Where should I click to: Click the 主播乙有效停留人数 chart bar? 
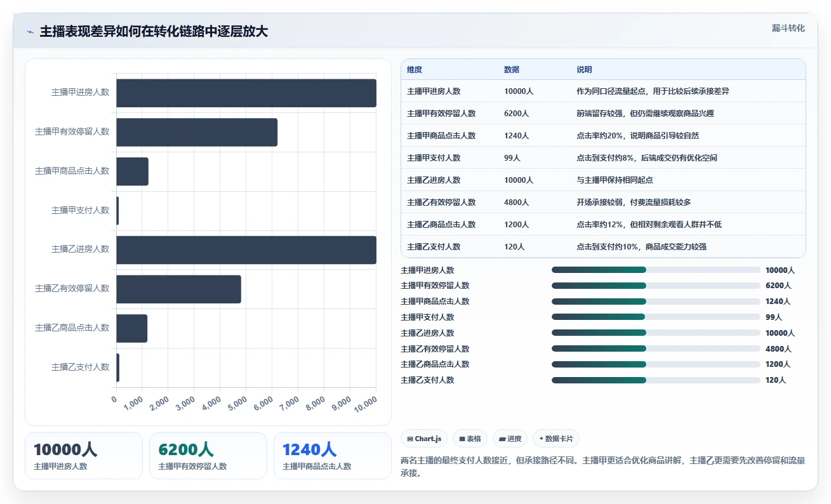pos(179,289)
